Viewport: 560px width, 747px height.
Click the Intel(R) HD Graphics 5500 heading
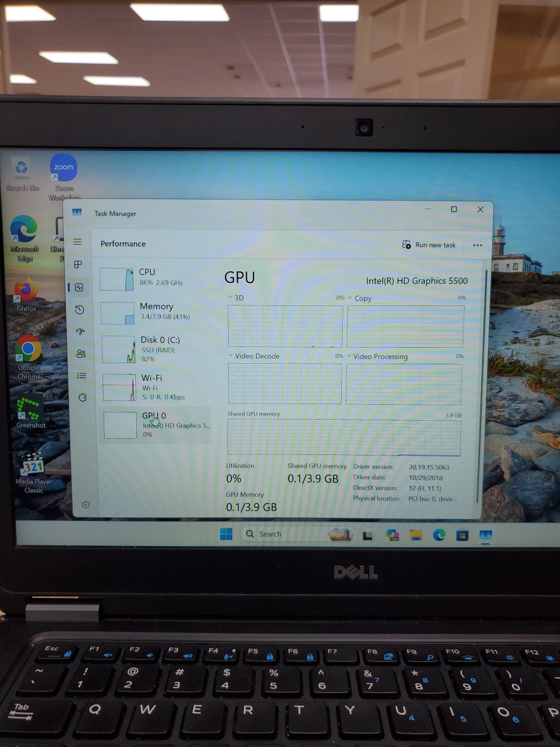[417, 281]
